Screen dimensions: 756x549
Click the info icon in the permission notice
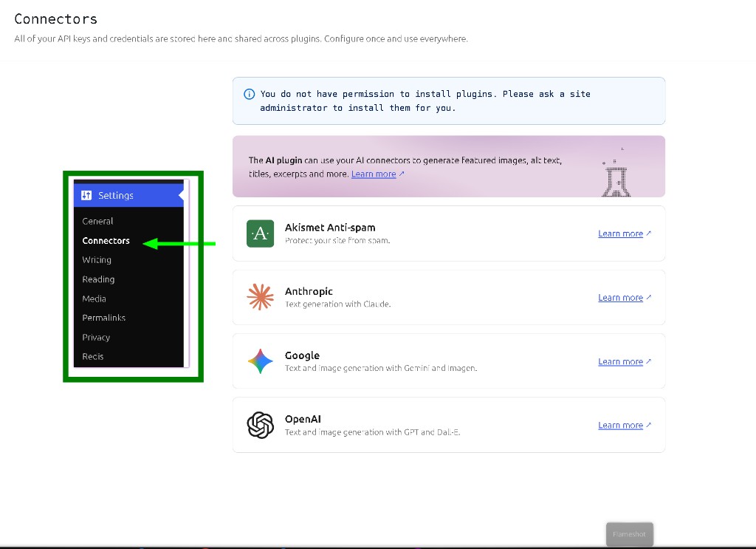[x=250, y=94]
